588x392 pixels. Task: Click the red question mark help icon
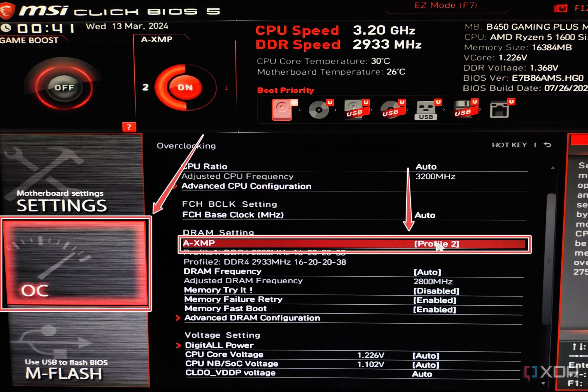(x=129, y=127)
